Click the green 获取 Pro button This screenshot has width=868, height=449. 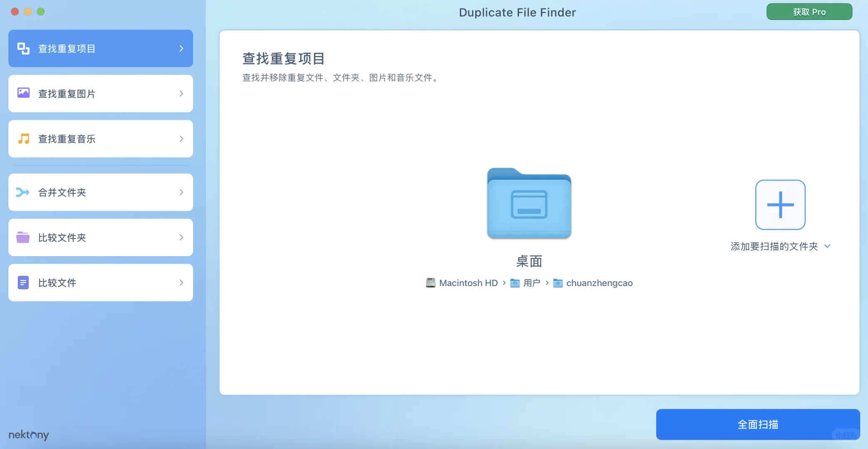click(x=809, y=12)
